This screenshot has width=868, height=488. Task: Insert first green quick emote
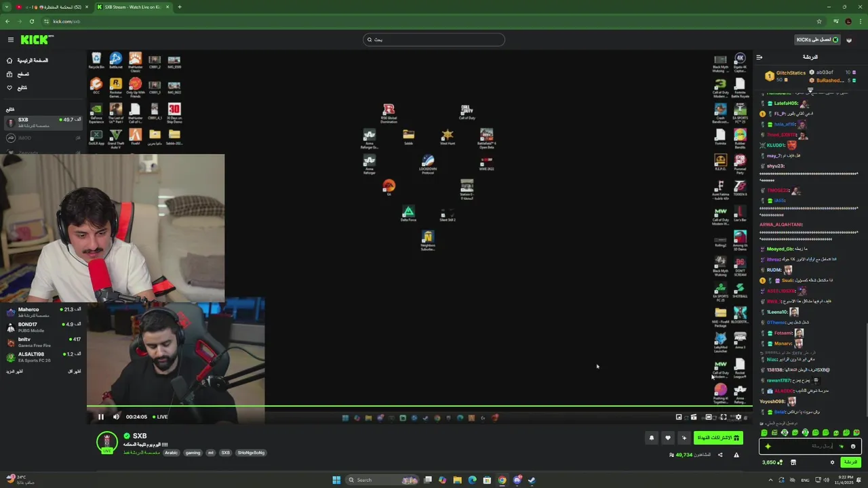[764, 432]
